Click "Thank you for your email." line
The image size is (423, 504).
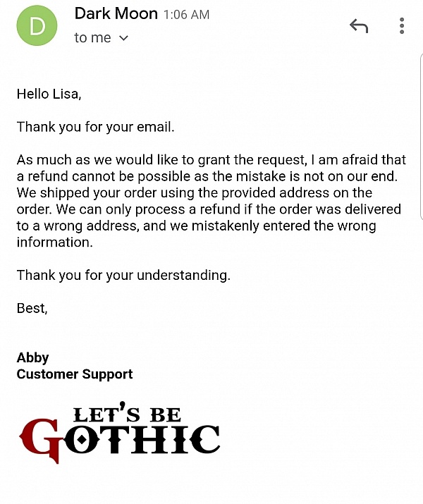tap(95, 127)
